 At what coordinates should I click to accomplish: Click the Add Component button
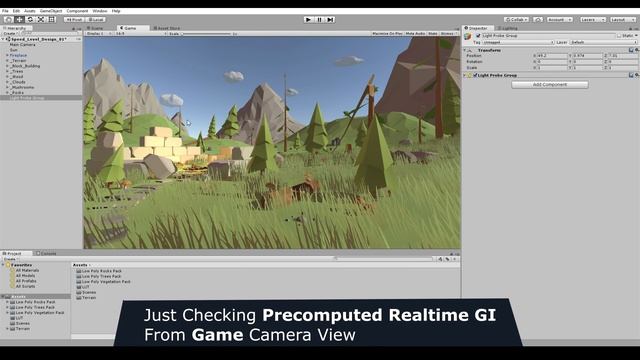coord(550,84)
